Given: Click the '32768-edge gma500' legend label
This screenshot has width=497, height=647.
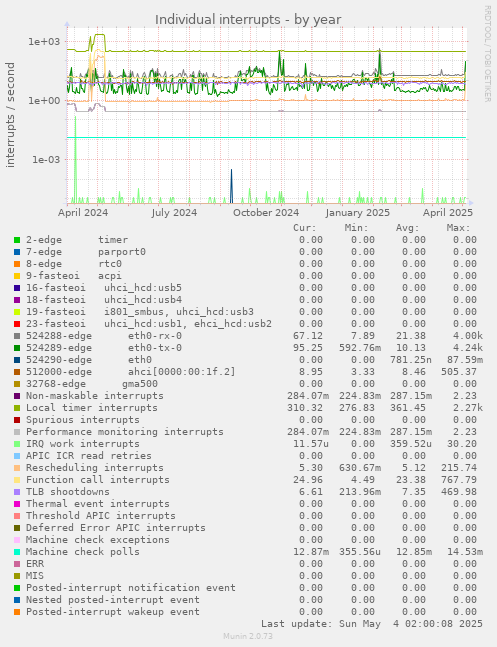Looking at the screenshot, I should pos(92,383).
